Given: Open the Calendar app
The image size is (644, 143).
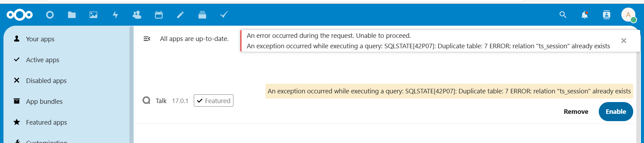Looking at the screenshot, I should click(x=159, y=15).
